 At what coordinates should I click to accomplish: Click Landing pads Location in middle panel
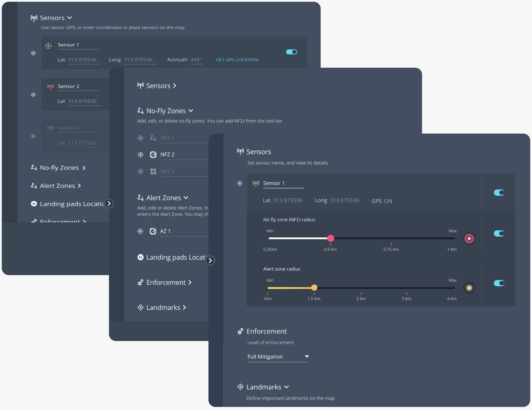(x=176, y=257)
